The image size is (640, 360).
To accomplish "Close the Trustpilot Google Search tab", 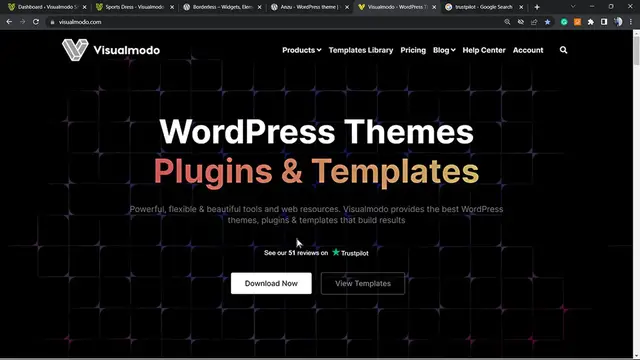I will pyautogui.click(x=521, y=7).
